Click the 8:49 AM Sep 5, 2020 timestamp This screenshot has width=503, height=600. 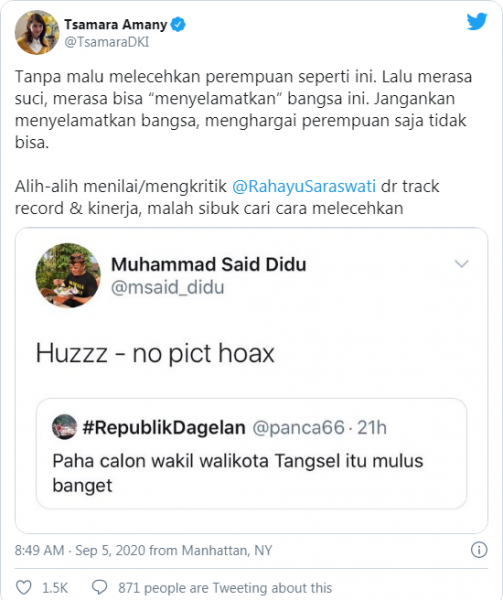143,550
